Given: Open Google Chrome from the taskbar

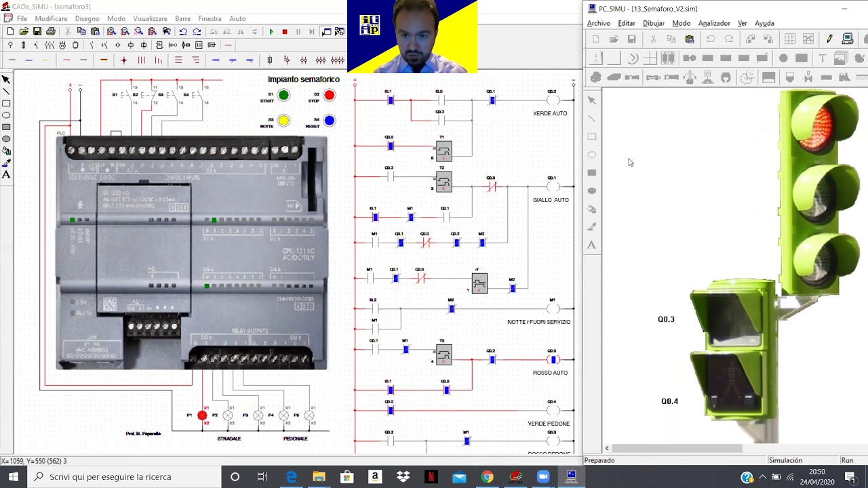Looking at the screenshot, I should (487, 477).
